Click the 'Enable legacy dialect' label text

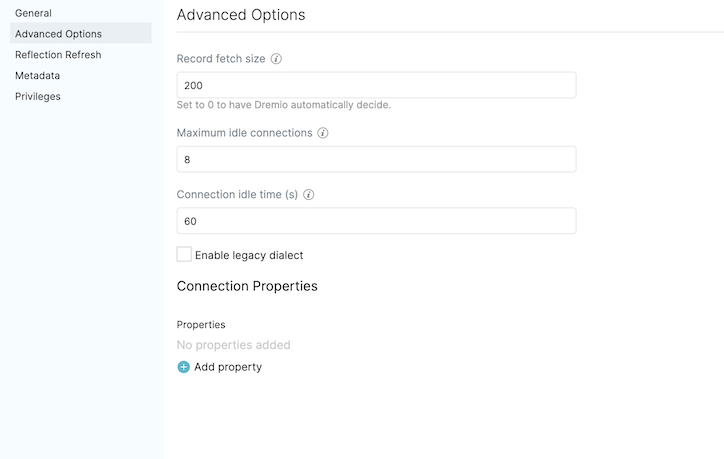click(x=249, y=255)
